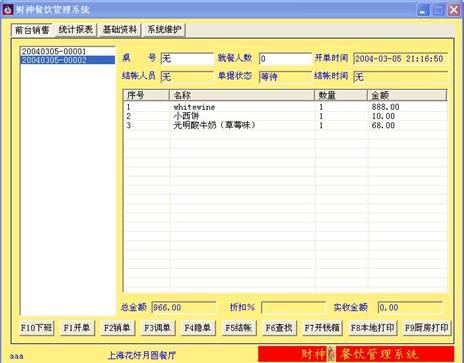Click the F8本地打印 button
The image size is (464, 363).
tap(372, 328)
